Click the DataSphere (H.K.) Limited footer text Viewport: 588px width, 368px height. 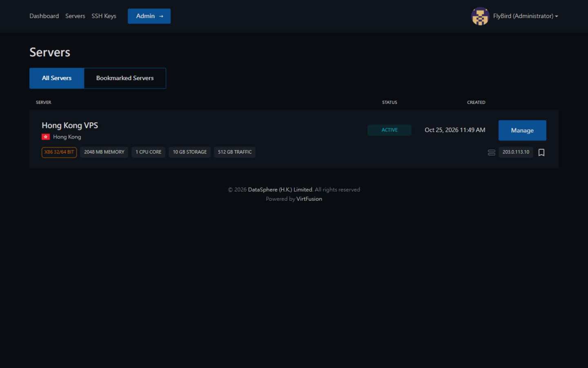coord(280,190)
